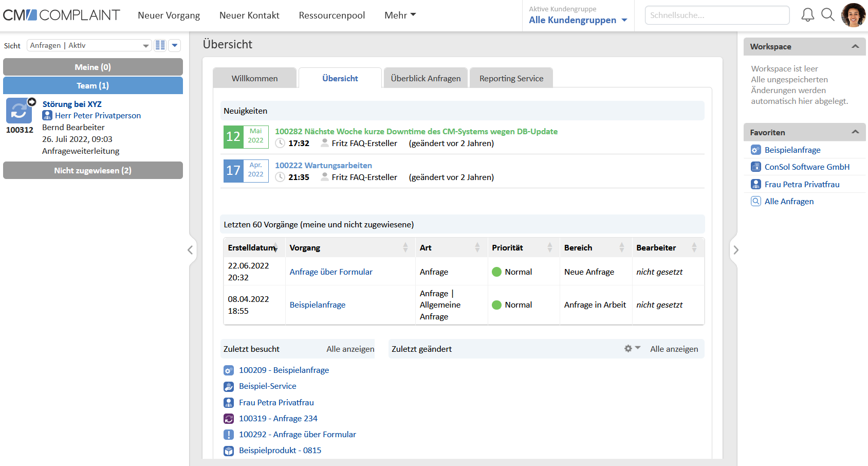Open news 100222 Wartungsarbeiten
Viewport: 868px width, 466px height.
pos(323,165)
